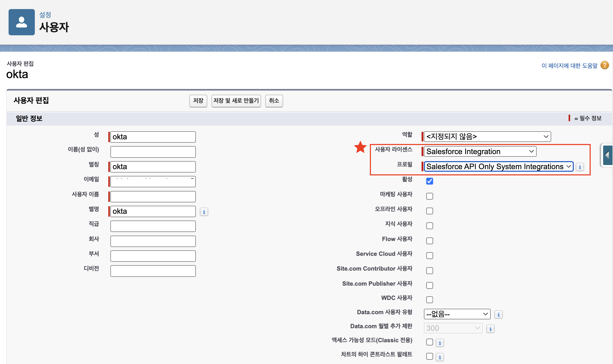This screenshot has height=364, width=613.
Task: Click the 사용자 이름 input field
Action: pos(153,197)
